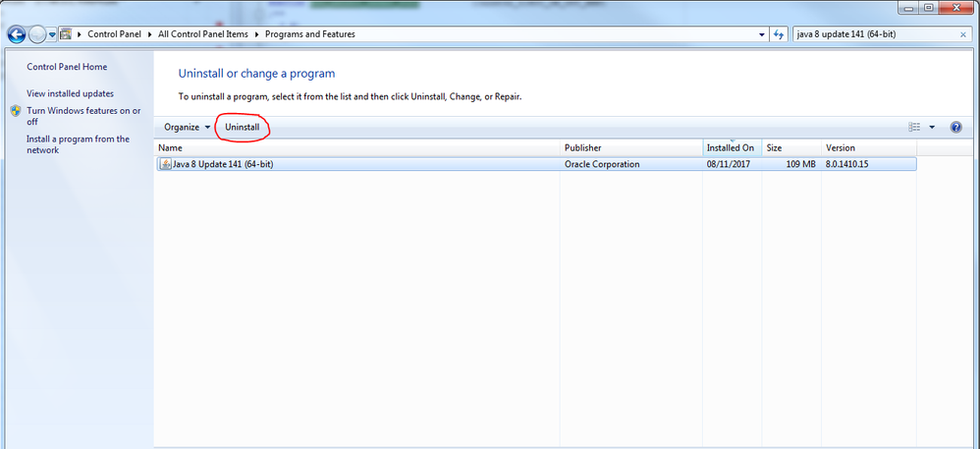980x449 pixels.
Task: Expand the address bar history dropdown
Action: (x=761, y=35)
